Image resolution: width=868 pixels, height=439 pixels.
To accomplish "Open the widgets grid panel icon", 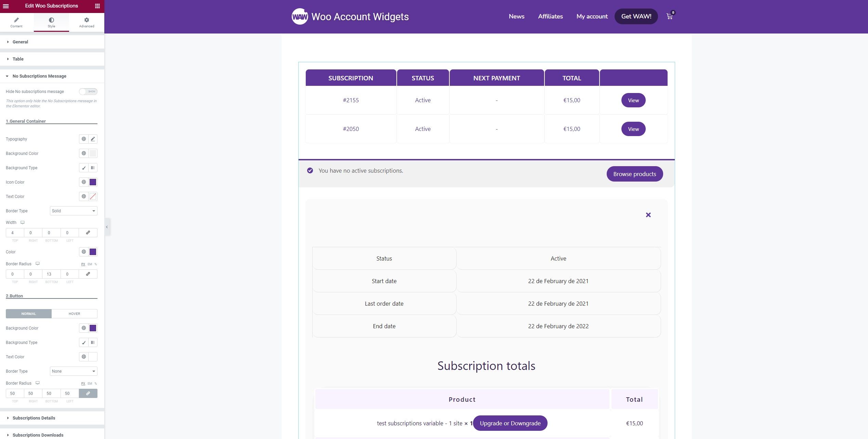I will pos(97,6).
